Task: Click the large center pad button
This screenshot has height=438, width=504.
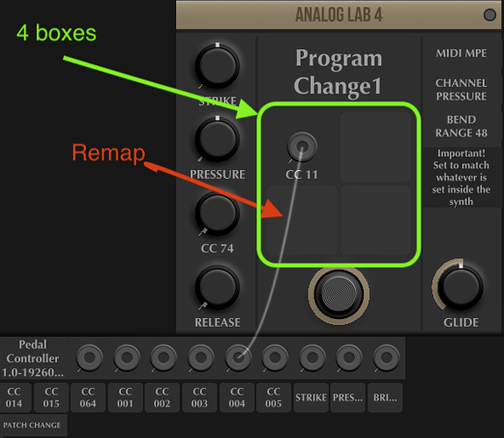Action: click(x=339, y=293)
